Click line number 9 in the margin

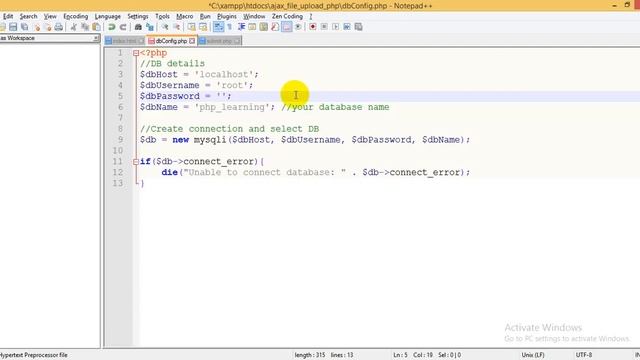120,140
